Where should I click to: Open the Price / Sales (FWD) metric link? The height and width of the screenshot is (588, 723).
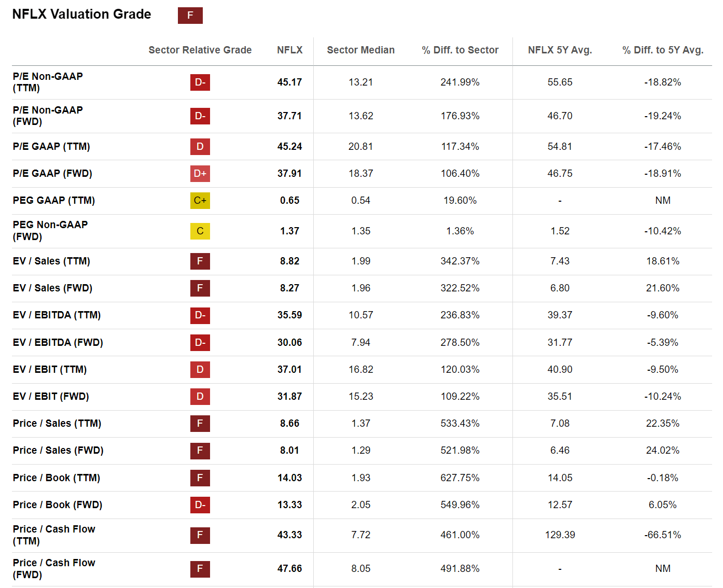click(x=58, y=451)
